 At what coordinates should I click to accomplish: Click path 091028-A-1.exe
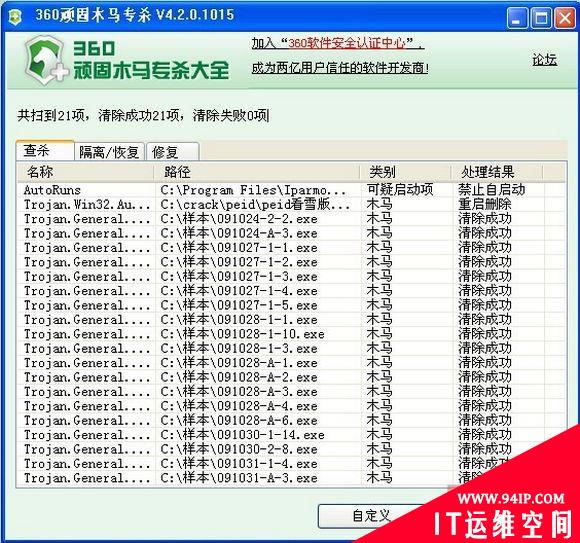pos(239,363)
